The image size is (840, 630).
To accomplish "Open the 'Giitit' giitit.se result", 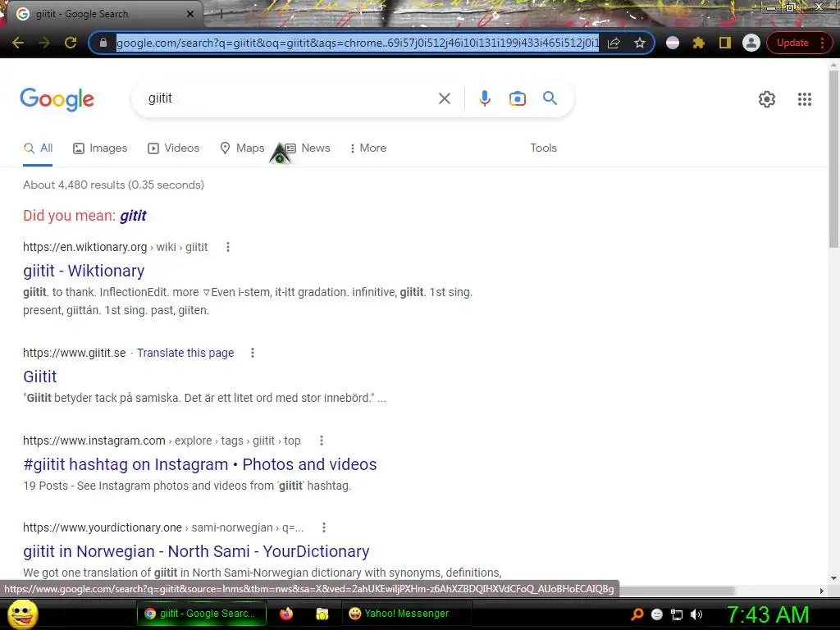I will 39,377.
